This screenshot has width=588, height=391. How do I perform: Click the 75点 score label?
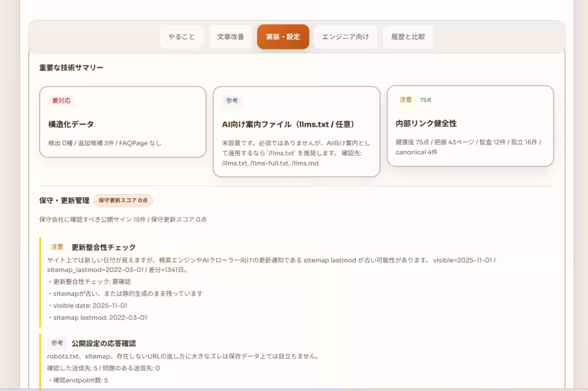(426, 100)
